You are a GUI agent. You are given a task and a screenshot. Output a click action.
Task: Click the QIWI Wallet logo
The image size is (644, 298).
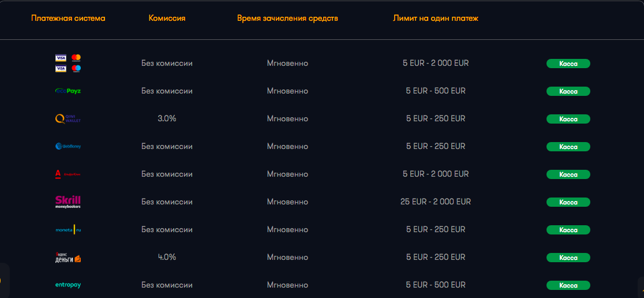(68, 119)
